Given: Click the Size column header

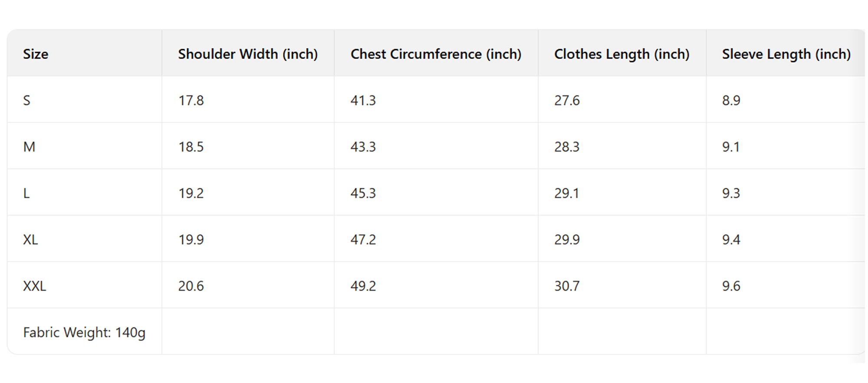Looking at the screenshot, I should (x=36, y=54).
